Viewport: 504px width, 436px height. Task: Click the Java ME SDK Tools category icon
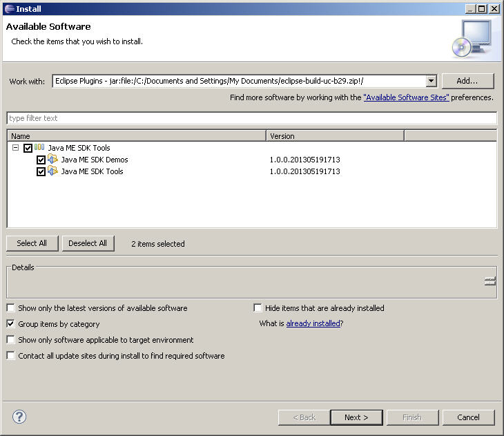click(39, 148)
